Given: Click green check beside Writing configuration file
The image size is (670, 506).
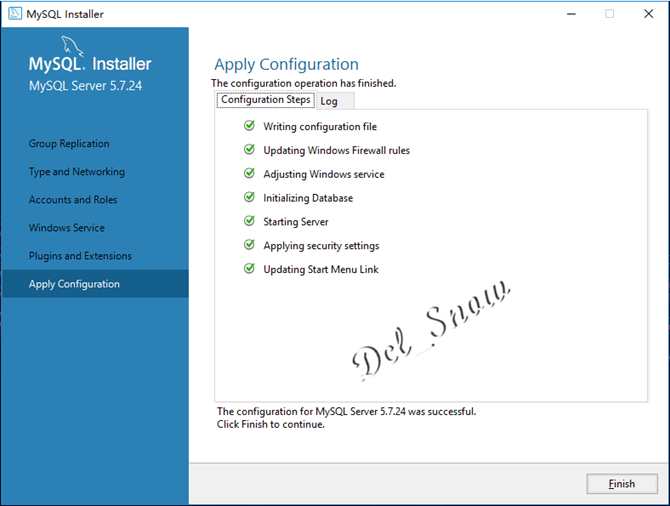Looking at the screenshot, I should click(x=249, y=126).
